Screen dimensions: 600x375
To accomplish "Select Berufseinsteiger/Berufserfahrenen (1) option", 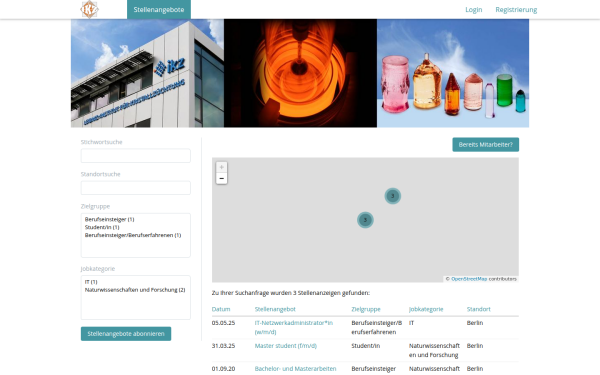I will click(133, 235).
